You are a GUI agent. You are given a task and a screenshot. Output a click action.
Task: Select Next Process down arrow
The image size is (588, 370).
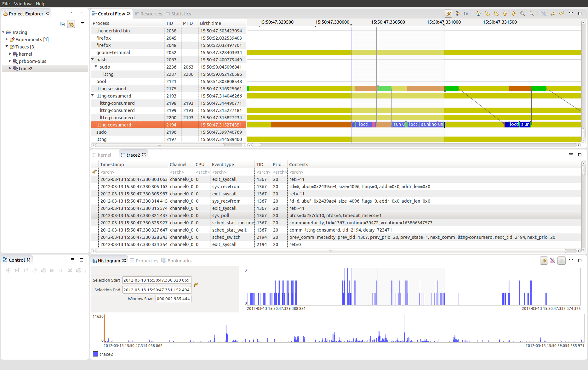[514, 14]
